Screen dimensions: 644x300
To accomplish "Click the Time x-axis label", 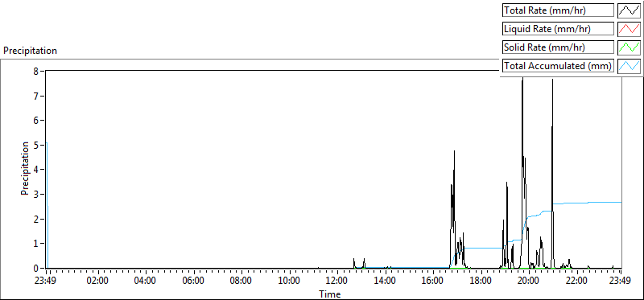I will (x=330, y=294).
